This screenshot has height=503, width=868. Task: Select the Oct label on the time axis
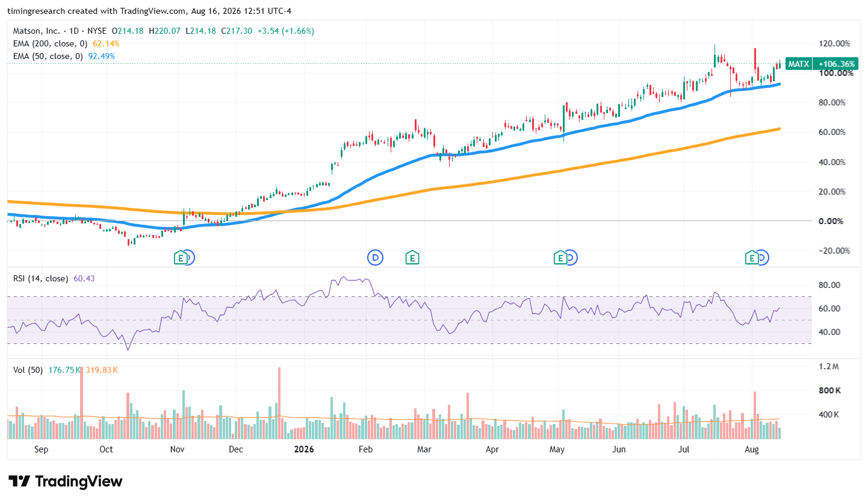coord(106,449)
